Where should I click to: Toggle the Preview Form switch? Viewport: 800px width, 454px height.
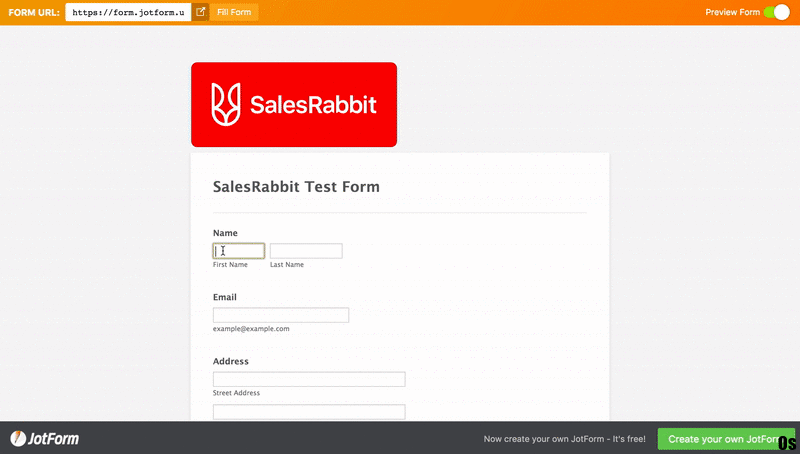pos(777,12)
